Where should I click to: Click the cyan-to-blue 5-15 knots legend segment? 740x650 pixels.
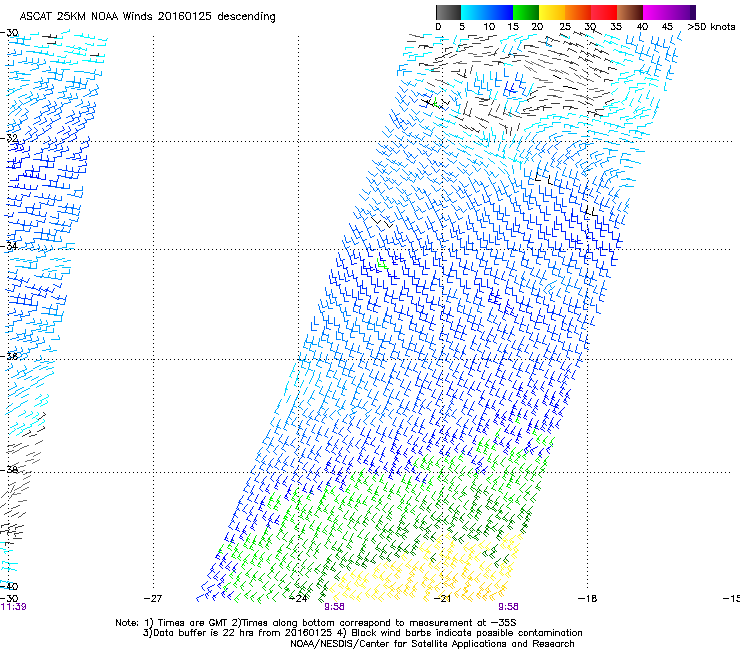point(487,12)
